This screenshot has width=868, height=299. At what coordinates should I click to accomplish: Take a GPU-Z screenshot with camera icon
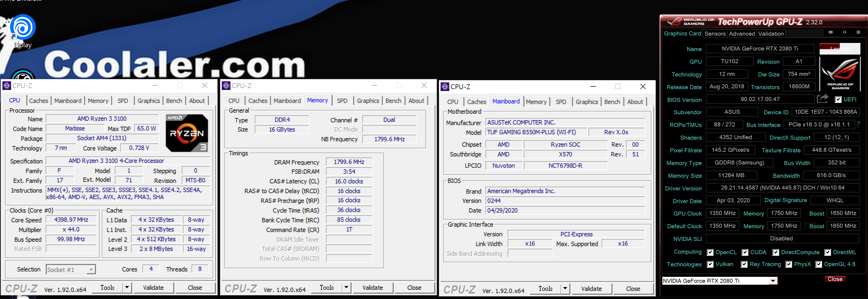point(831,32)
